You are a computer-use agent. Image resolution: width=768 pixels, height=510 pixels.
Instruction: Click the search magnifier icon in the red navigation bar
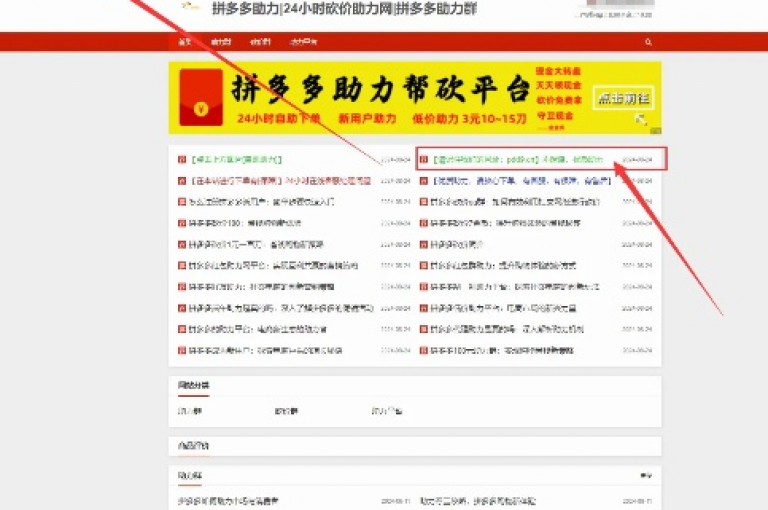tap(648, 42)
